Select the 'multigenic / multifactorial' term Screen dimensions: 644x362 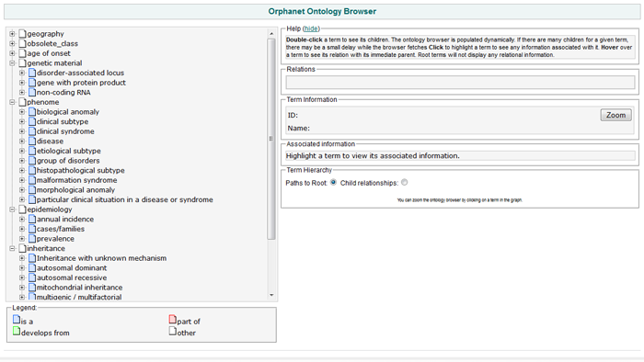click(79, 297)
